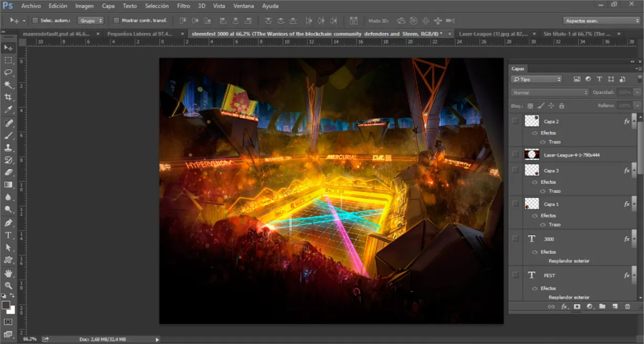Click the Resplandor exterior effect under 3000
Image resolution: width=644 pixels, height=344 pixels.
569,261
